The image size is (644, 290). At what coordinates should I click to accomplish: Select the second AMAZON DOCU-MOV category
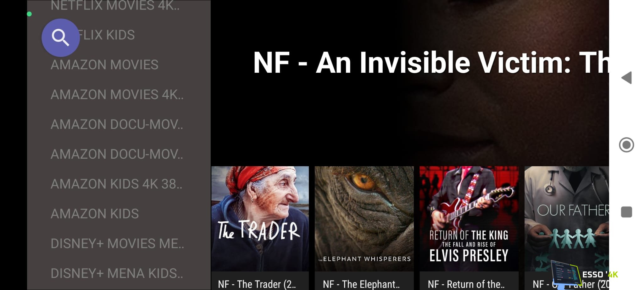pyautogui.click(x=117, y=154)
